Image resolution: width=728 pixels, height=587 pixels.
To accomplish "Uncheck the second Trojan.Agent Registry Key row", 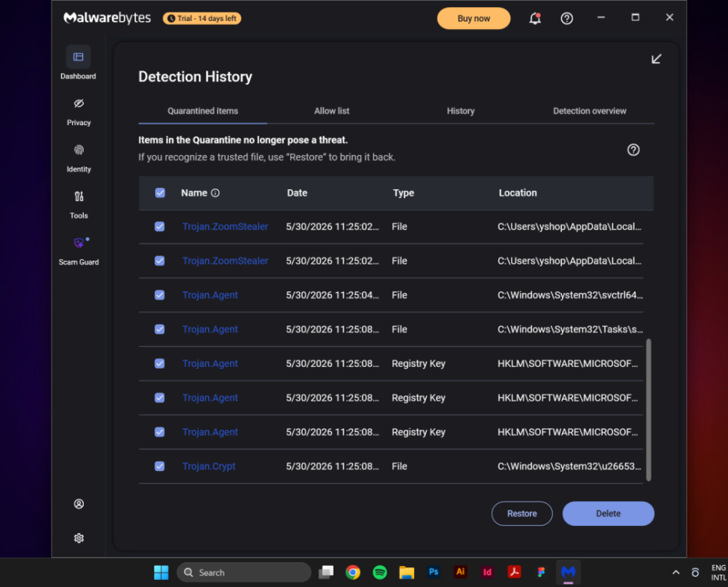I will pos(160,398).
